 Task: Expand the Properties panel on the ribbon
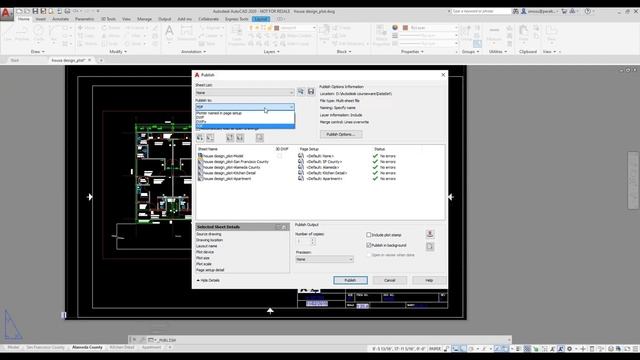pos(412,52)
